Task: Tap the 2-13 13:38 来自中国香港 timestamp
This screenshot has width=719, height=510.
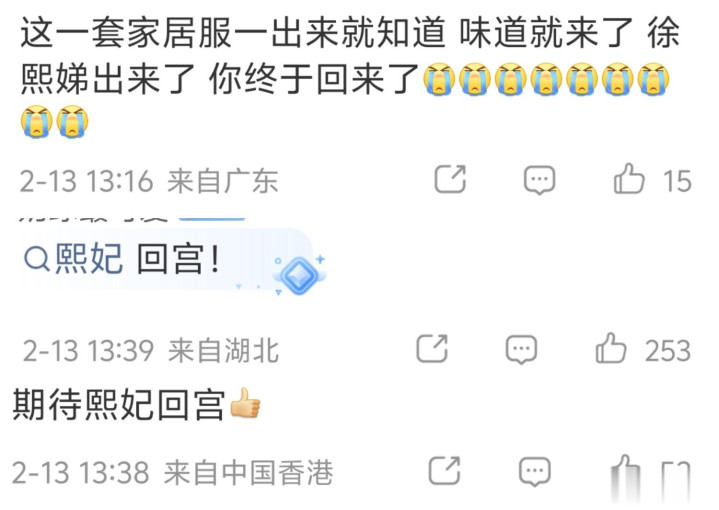Action: [172, 472]
